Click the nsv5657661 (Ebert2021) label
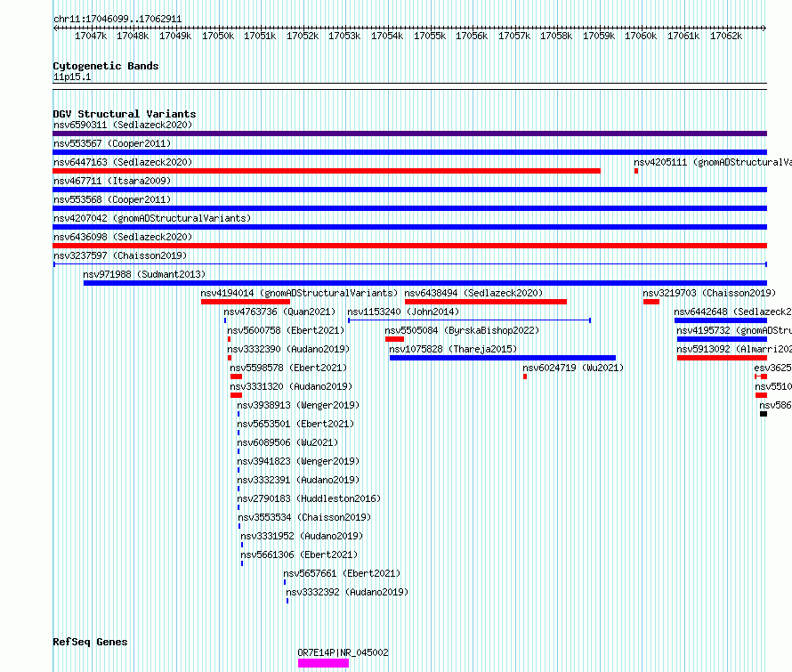 [342, 573]
